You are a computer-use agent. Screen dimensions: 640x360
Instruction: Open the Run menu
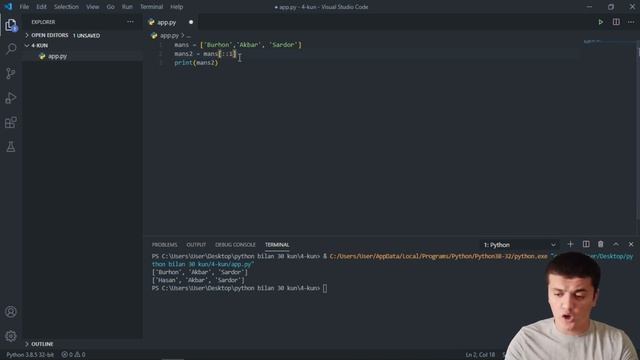click(x=127, y=7)
